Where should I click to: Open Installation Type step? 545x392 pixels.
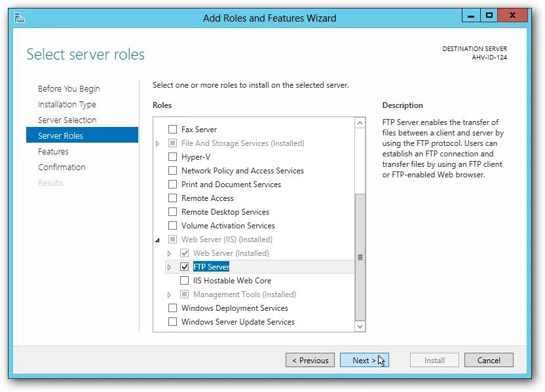click(x=67, y=104)
